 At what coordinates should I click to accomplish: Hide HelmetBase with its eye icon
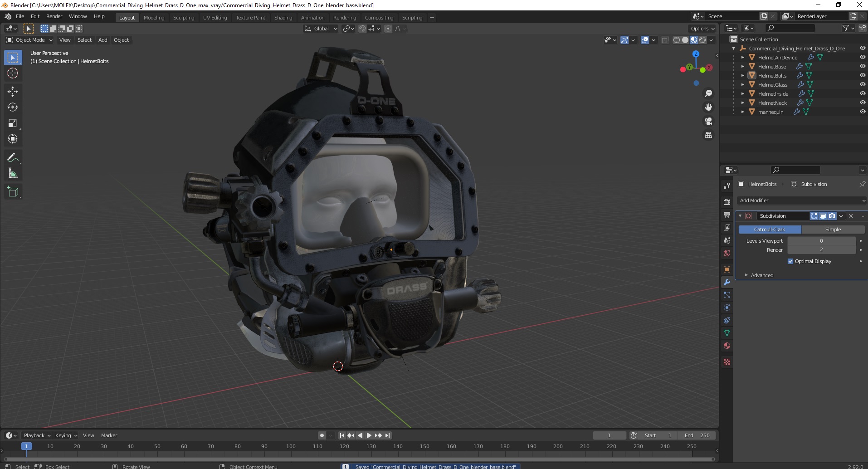tap(862, 67)
